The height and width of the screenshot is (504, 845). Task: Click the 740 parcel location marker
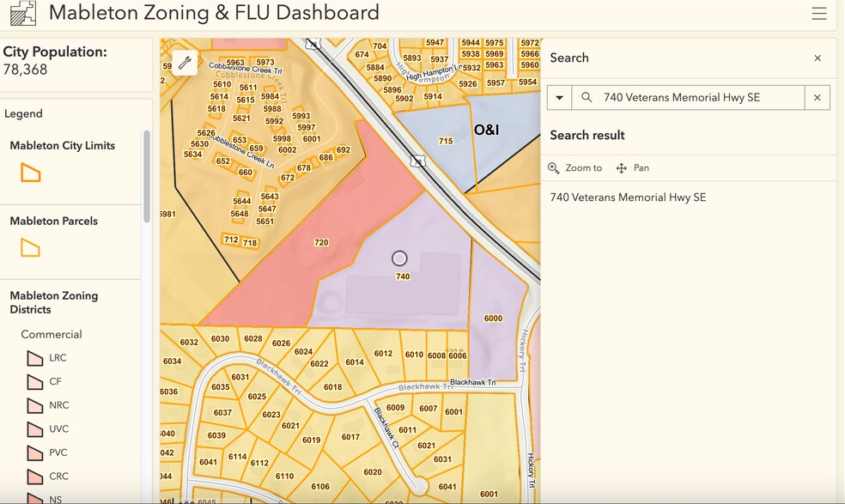tap(399, 258)
